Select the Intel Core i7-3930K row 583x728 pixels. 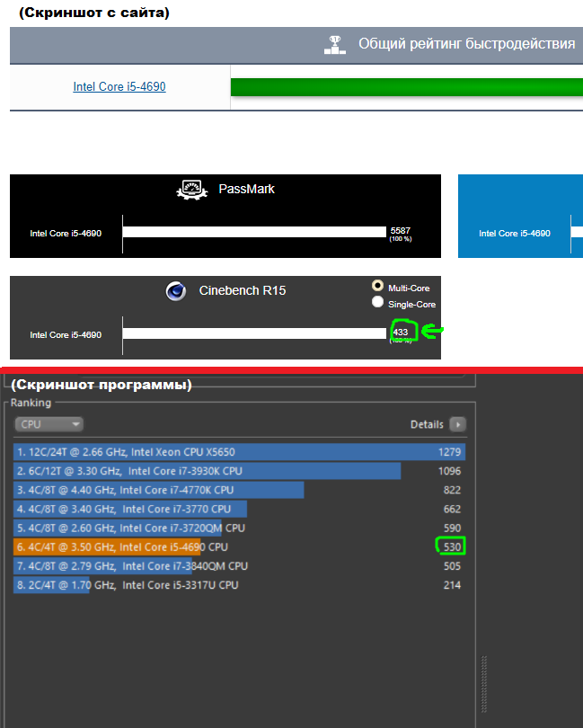tap(240, 471)
